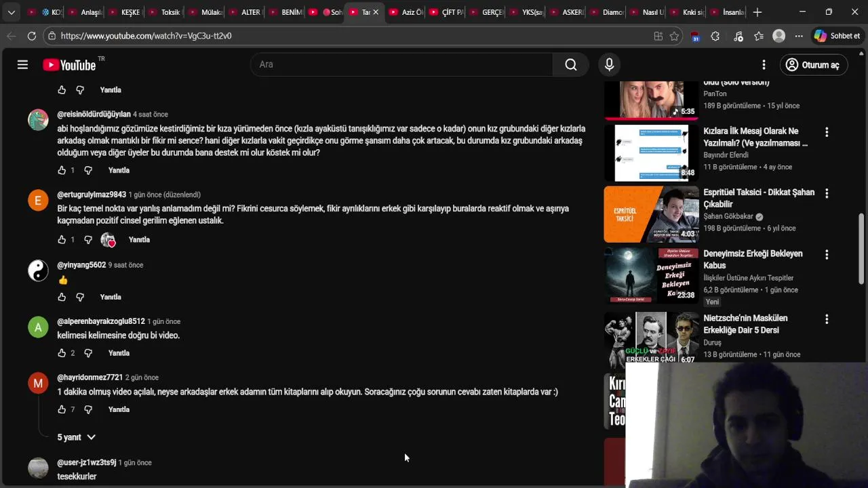The width and height of the screenshot is (868, 488).
Task: Dislike the comment by @reisinöldürdüğüylan
Action: (88, 170)
